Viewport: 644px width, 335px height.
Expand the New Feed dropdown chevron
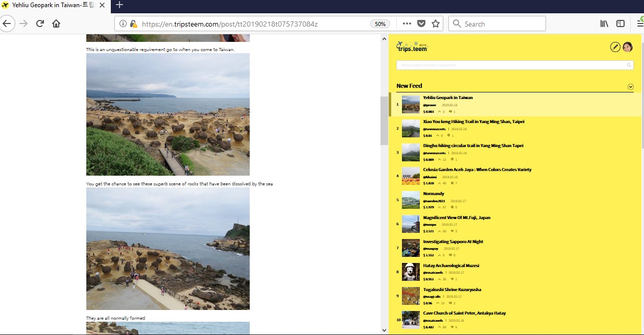tap(630, 87)
